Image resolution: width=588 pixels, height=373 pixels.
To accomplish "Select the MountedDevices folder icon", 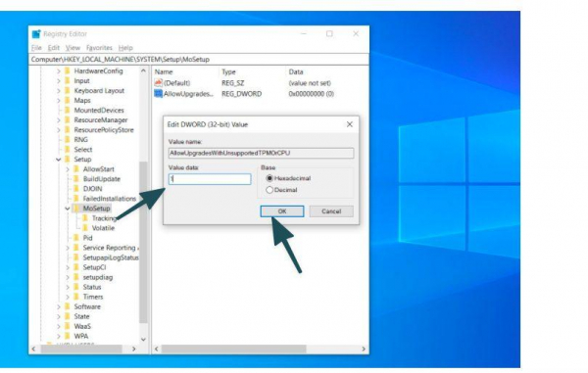I will tap(68, 110).
